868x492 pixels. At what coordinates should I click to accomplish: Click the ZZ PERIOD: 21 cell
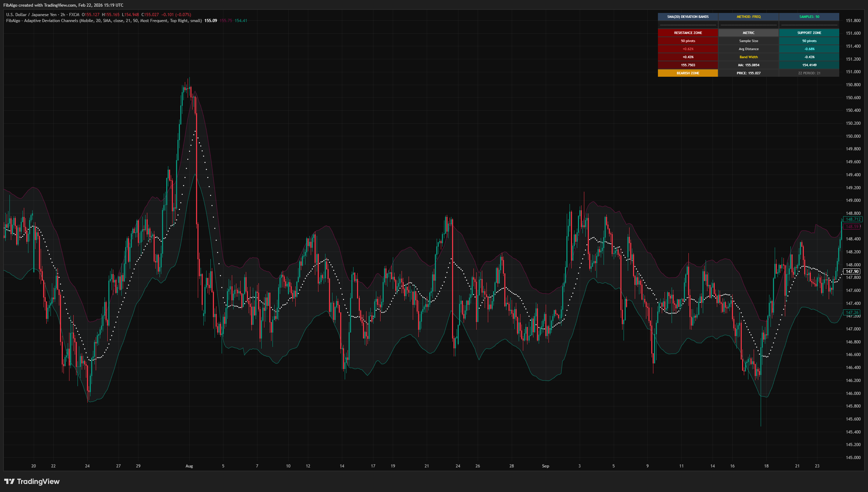click(x=809, y=73)
